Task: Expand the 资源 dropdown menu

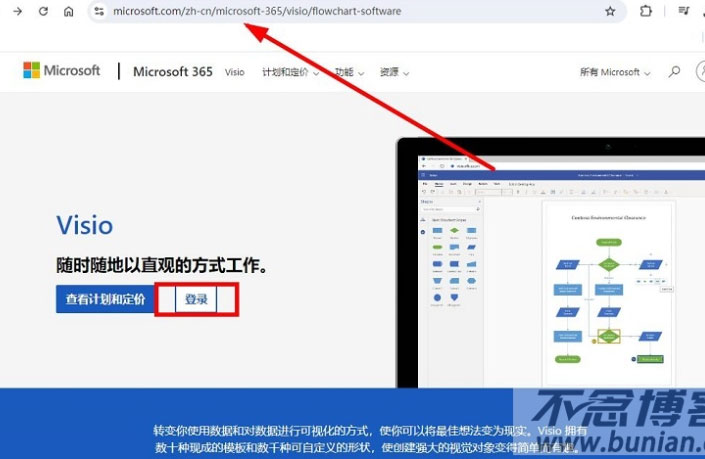Action: (x=394, y=72)
